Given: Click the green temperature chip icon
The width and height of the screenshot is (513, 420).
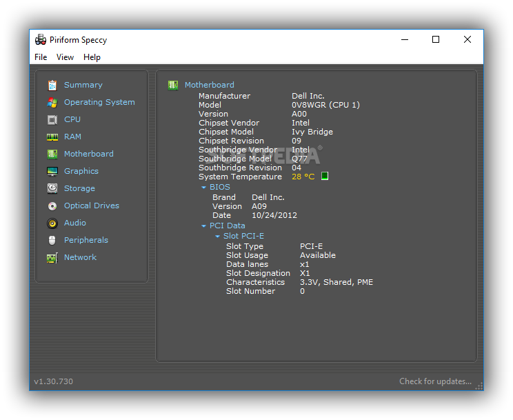Looking at the screenshot, I should click(x=325, y=176).
